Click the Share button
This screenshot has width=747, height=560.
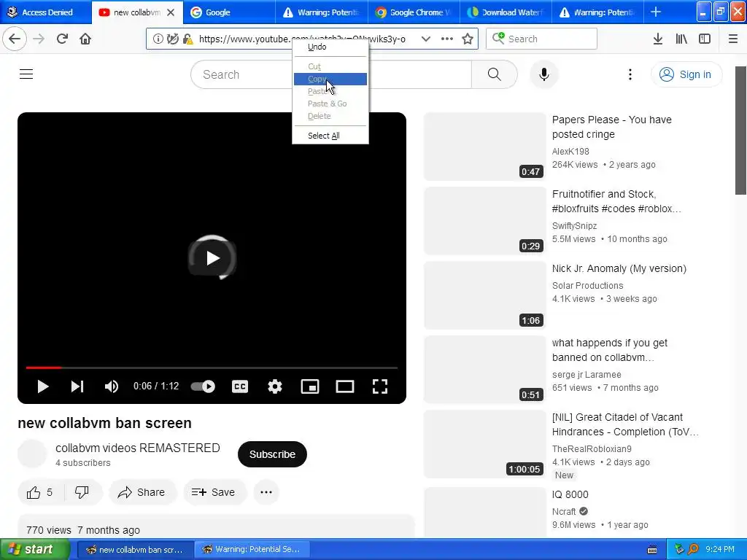(143, 492)
